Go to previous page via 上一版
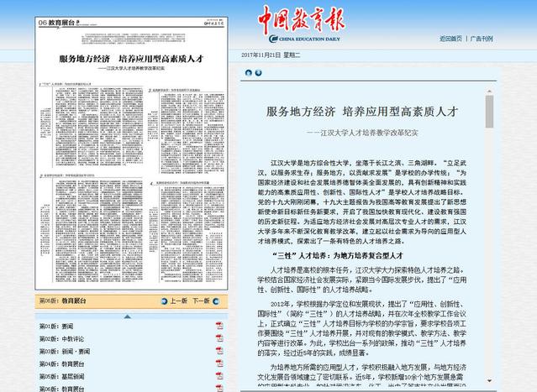The width and height of the screenshot is (537, 392). pyautogui.click(x=179, y=301)
